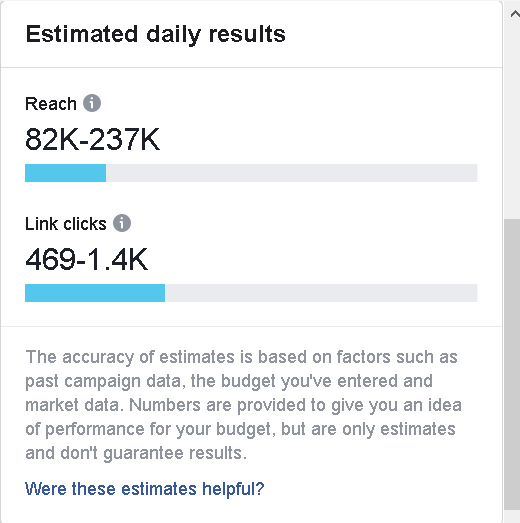Click the scrollbar up arrow
This screenshot has width=520, height=523.
click(x=515, y=14)
